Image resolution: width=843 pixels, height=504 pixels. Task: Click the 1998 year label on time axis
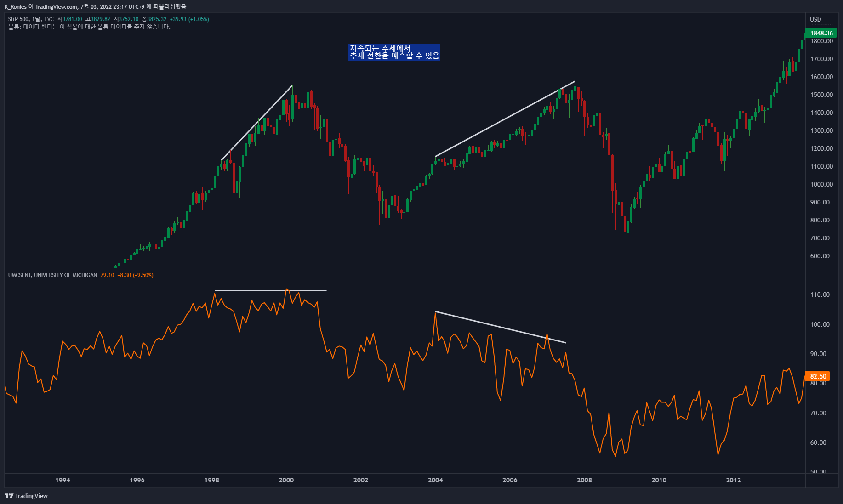[212, 480]
